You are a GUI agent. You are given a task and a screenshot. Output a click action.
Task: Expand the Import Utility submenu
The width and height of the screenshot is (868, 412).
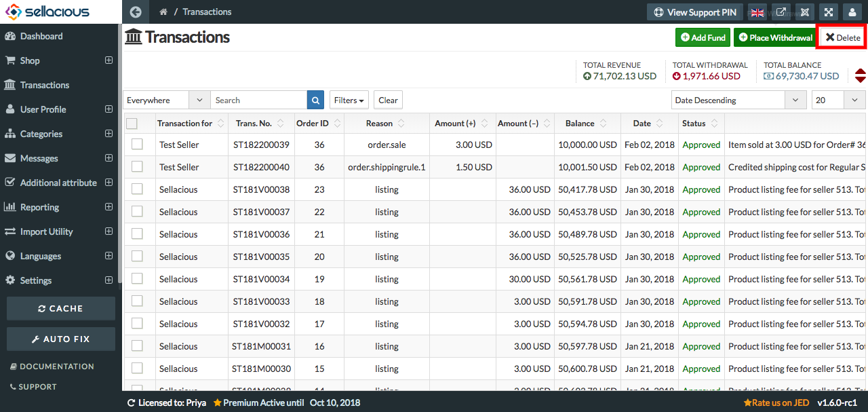[x=108, y=231]
